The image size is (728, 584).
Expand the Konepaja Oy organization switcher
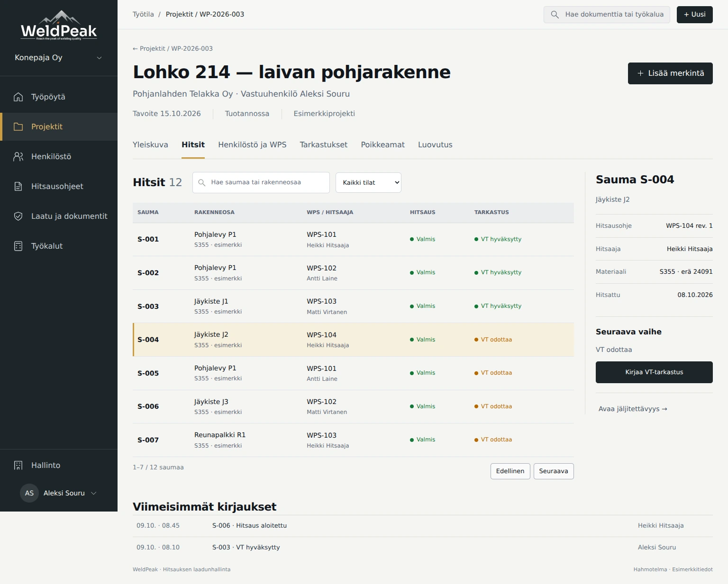(x=59, y=58)
